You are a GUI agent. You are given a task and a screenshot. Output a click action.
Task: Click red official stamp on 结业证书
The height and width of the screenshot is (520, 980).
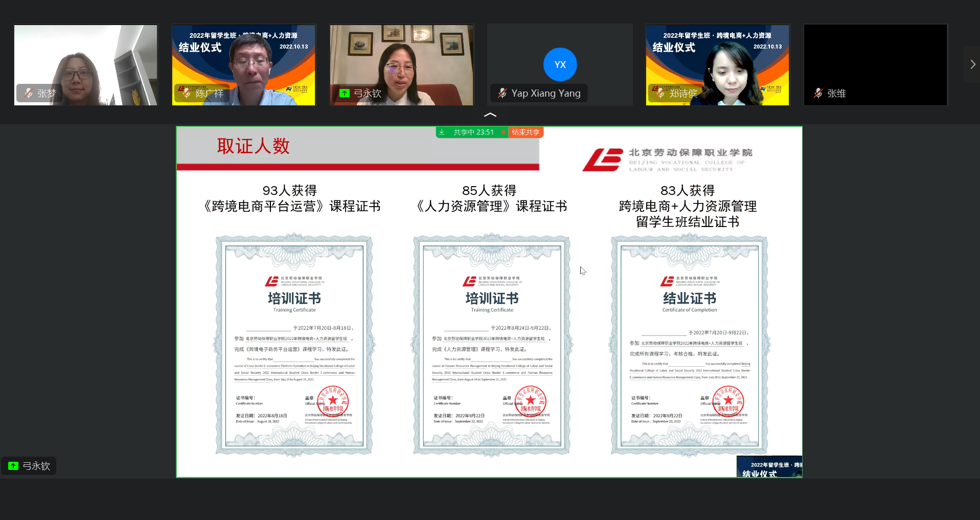[728, 401]
